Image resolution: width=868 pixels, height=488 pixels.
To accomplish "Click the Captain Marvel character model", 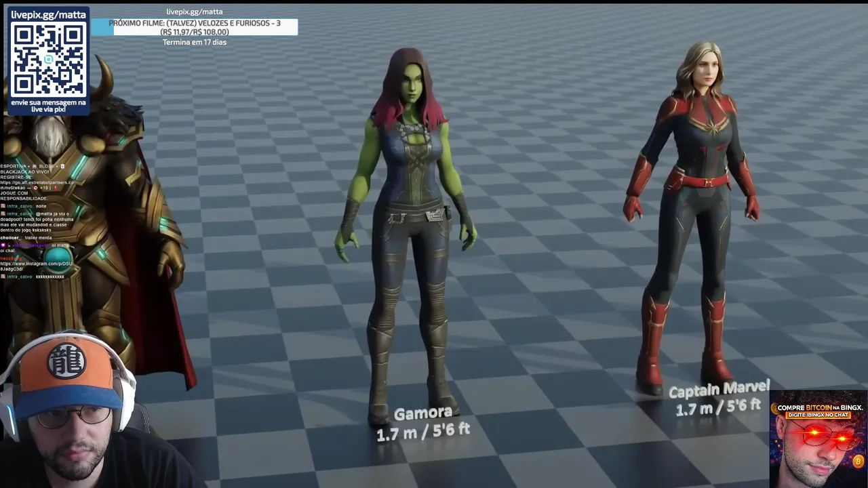I will 692,217.
